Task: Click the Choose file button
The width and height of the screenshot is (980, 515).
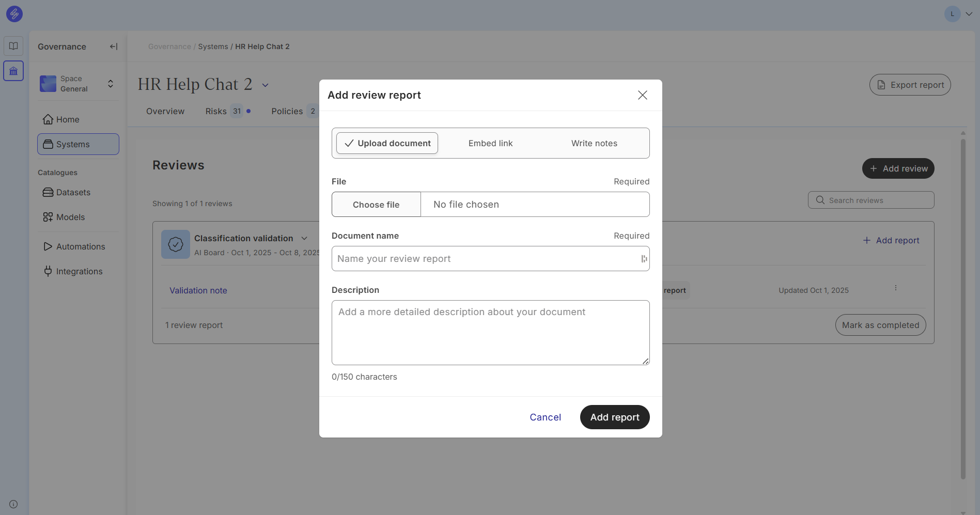Action: click(376, 205)
